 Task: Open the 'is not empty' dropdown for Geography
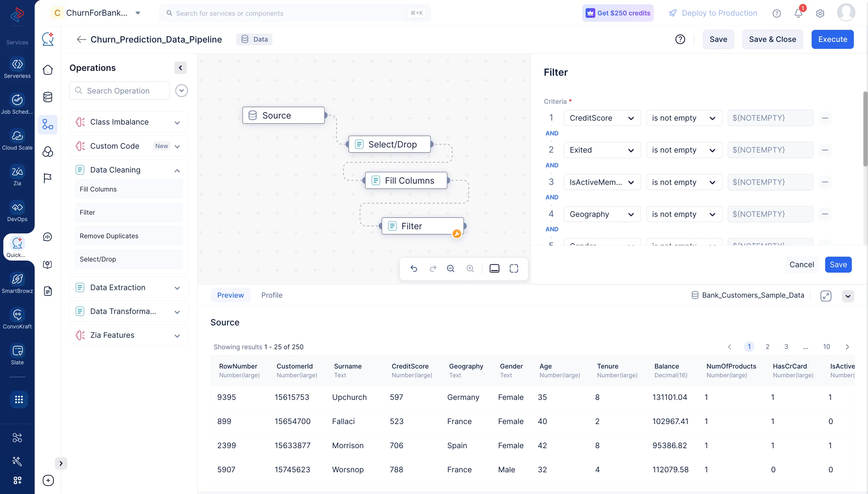(684, 214)
